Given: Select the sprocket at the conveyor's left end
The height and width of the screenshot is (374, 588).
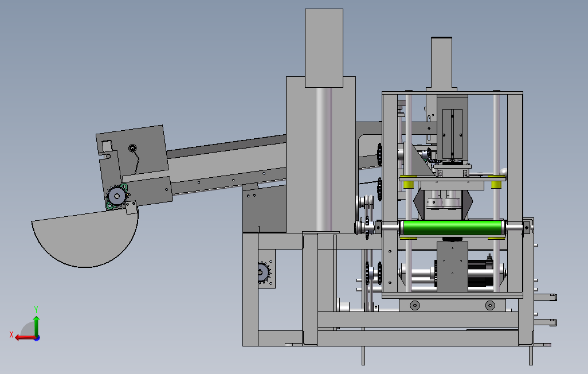Looking at the screenshot, I should (117, 196).
